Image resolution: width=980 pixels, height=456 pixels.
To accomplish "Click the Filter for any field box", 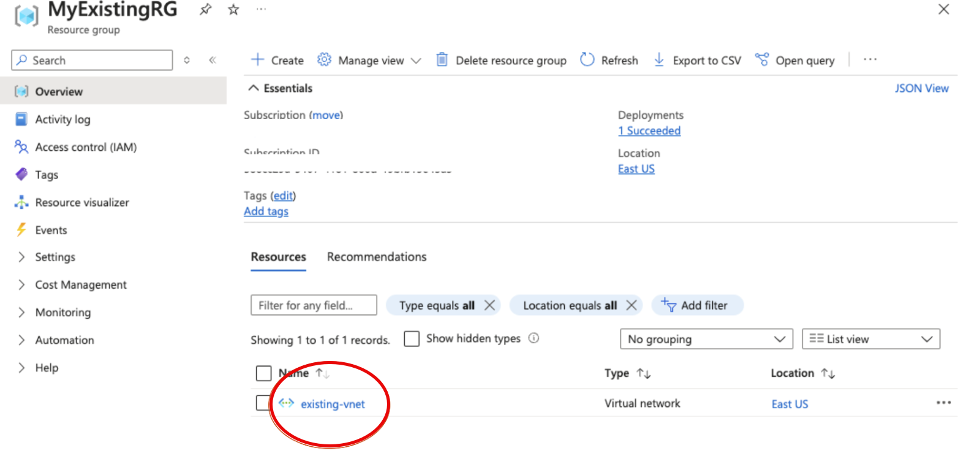I will coord(314,305).
